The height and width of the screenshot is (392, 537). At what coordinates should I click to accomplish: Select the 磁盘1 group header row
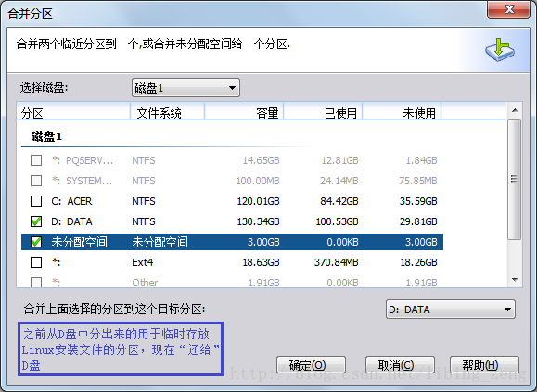tap(46, 136)
